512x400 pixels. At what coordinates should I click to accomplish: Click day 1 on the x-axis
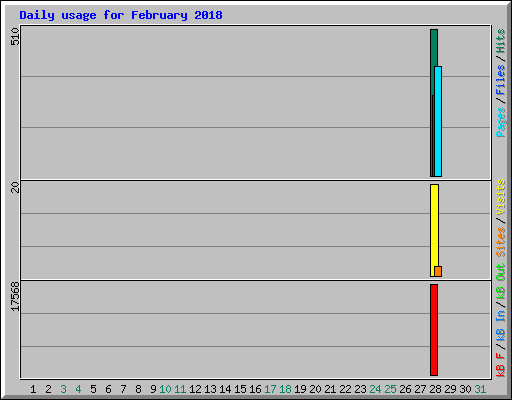(33, 389)
